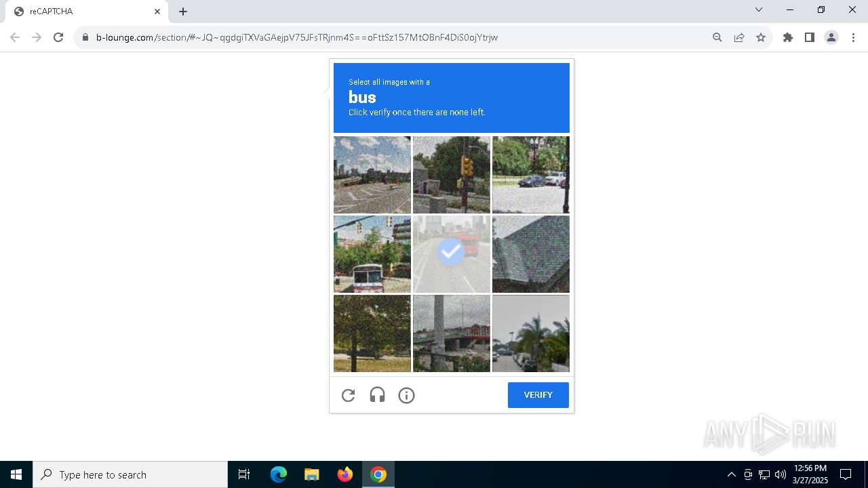Select the yellow traffic light image tile
Screen dimensions: 868x488
click(x=452, y=175)
